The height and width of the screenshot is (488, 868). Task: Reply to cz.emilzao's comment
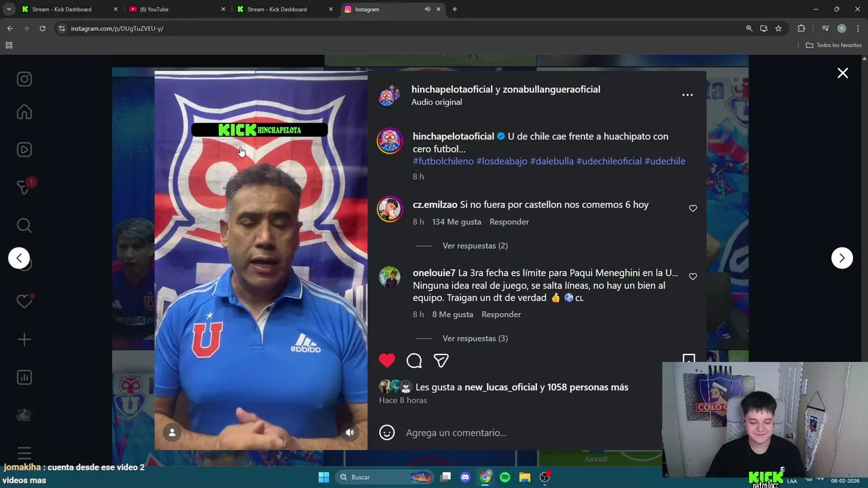[x=509, y=222]
